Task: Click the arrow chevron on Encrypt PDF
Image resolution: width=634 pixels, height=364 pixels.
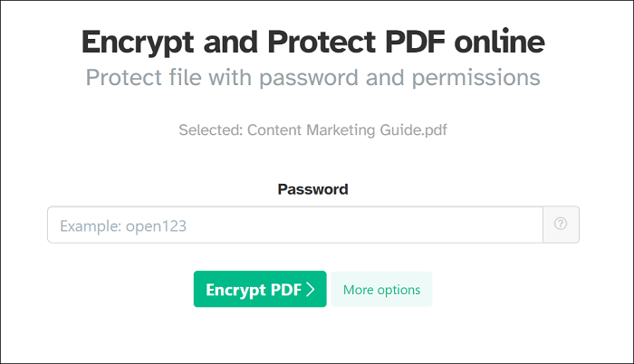Action: click(x=311, y=290)
